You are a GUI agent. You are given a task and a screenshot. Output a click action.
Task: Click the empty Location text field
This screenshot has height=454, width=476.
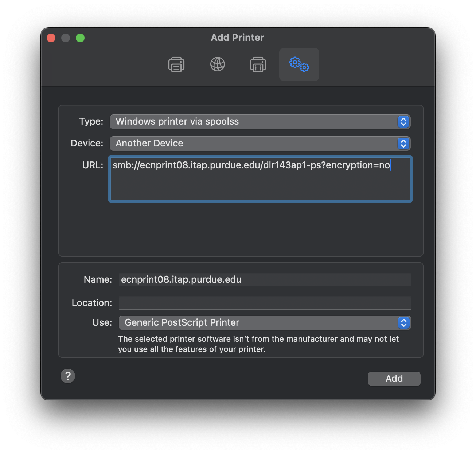click(265, 303)
